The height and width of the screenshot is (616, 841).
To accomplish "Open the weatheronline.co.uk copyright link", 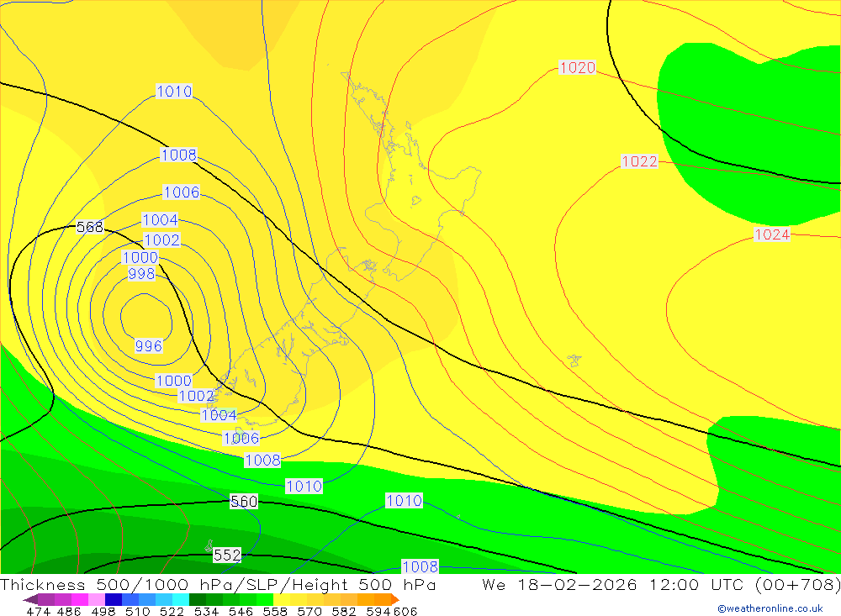I will pos(770,608).
